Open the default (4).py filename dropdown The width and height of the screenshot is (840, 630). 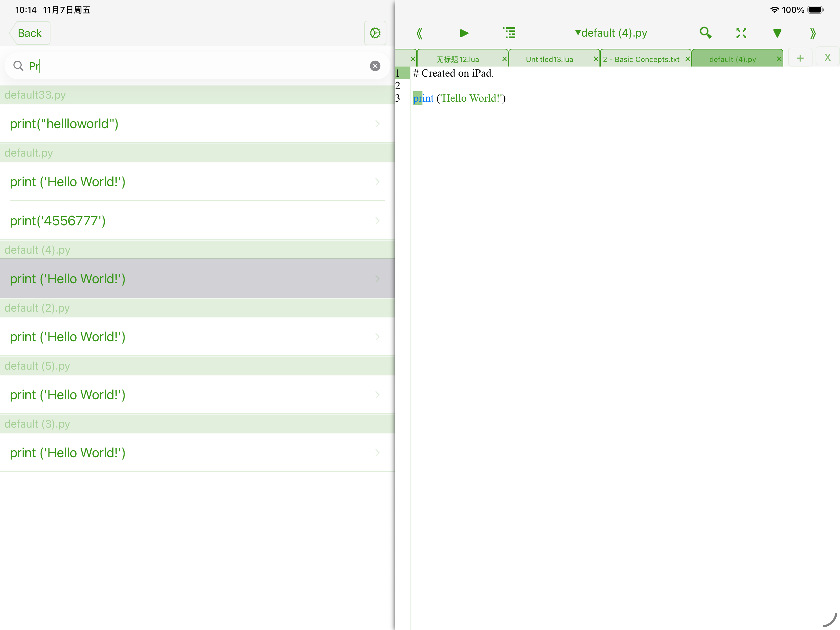tap(611, 33)
